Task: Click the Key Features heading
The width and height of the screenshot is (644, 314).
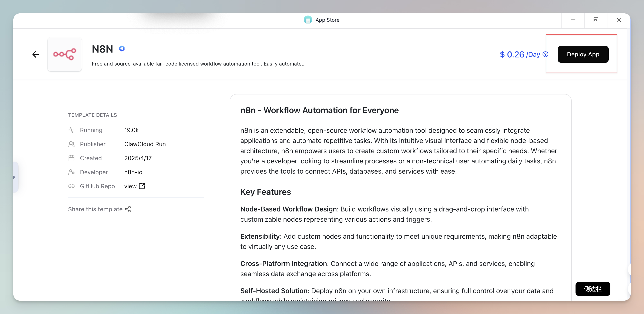Action: point(265,192)
